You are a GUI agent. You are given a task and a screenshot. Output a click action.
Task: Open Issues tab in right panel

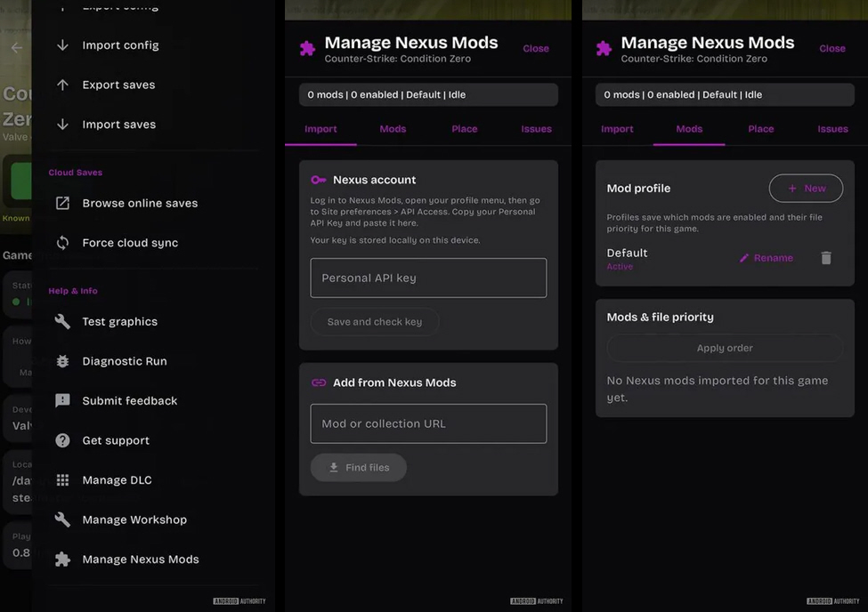pos(832,129)
